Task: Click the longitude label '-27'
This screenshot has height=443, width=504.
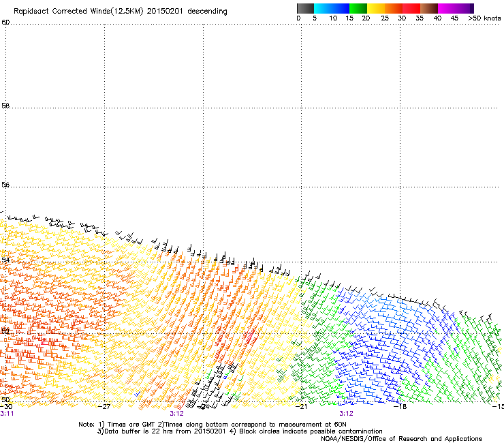Action: click(105, 406)
